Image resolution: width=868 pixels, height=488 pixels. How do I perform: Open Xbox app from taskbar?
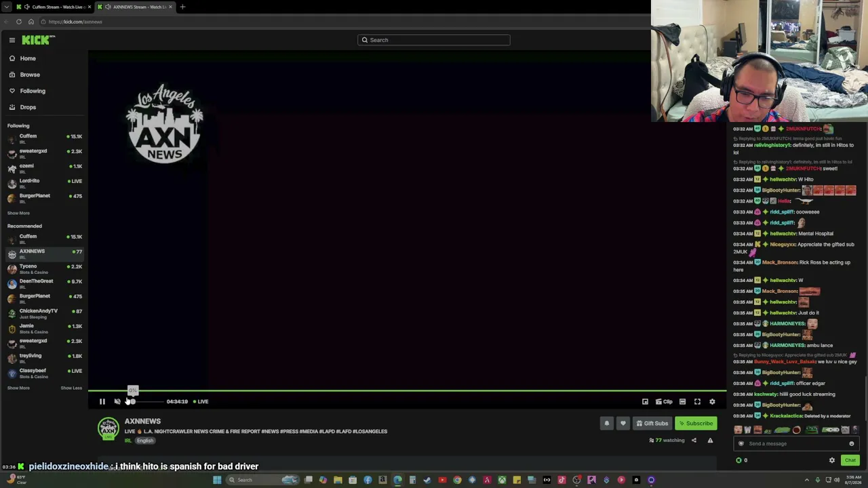[x=502, y=480]
